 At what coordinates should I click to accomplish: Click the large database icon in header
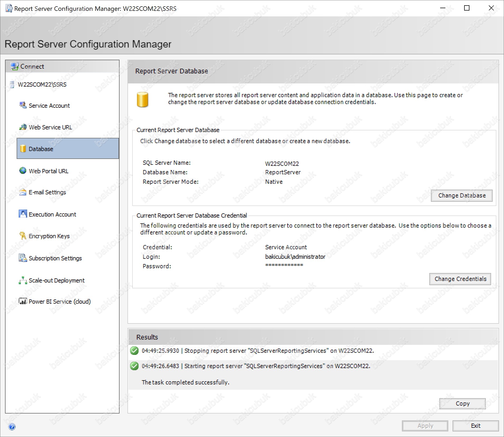pyautogui.click(x=142, y=100)
